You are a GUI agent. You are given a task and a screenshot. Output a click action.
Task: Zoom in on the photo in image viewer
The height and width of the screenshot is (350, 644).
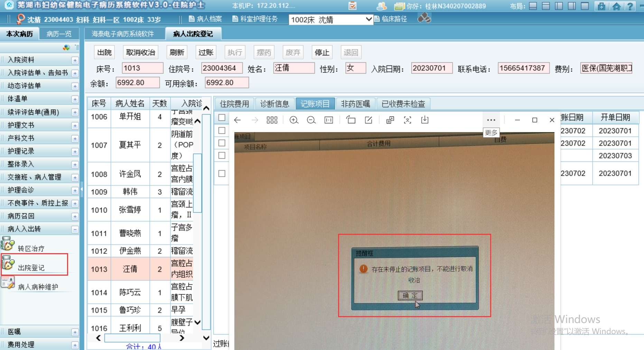(x=294, y=120)
